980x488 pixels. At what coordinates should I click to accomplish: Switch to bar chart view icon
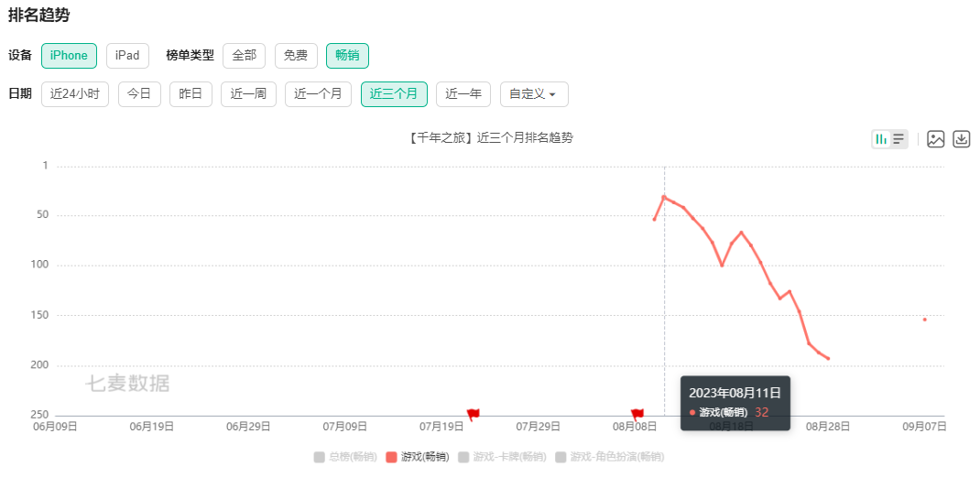pos(881,139)
